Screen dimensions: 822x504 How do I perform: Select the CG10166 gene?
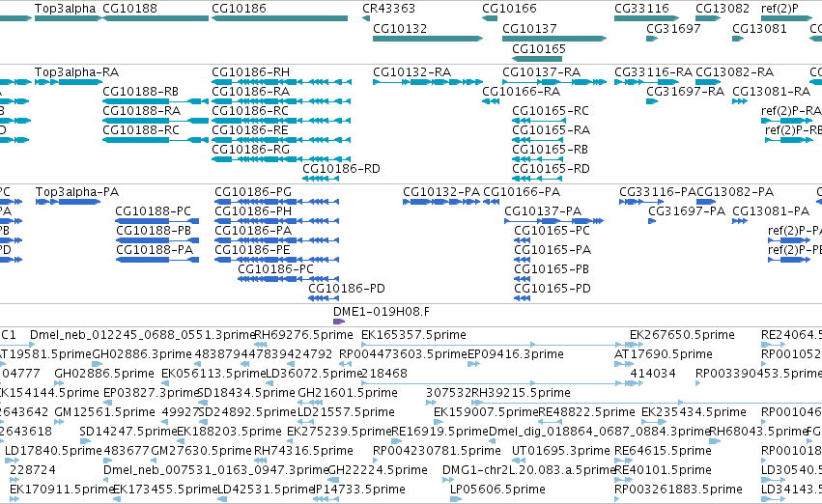490,18
